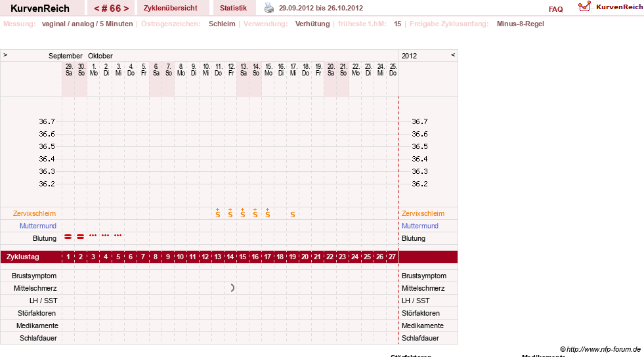Select cycle day 20 in Zyklustag row
The image size is (644, 357).
[305, 257]
